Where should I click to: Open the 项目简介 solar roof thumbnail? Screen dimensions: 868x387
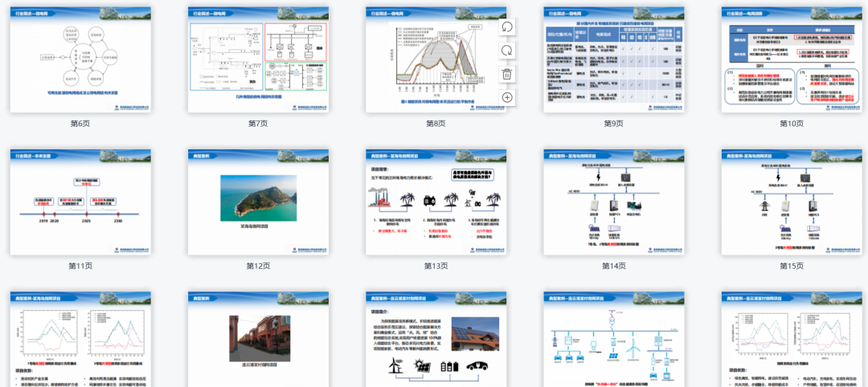coord(436,340)
